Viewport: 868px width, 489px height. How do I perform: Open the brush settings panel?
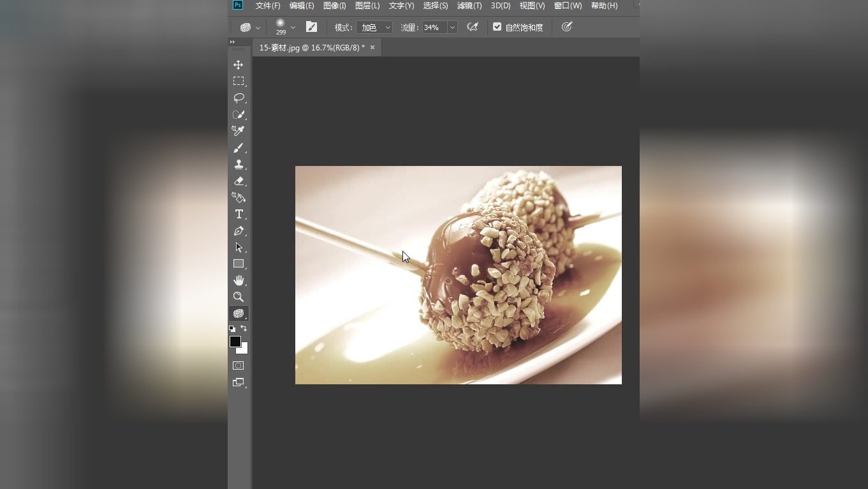311,27
